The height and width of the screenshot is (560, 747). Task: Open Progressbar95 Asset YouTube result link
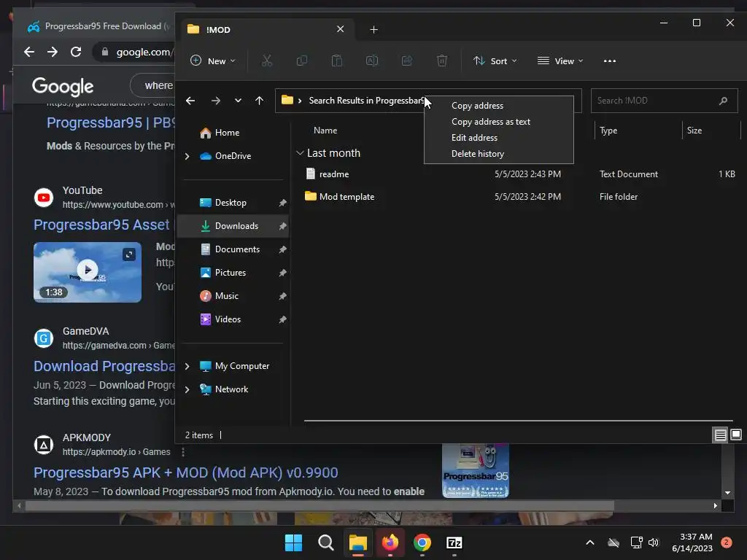tap(101, 225)
